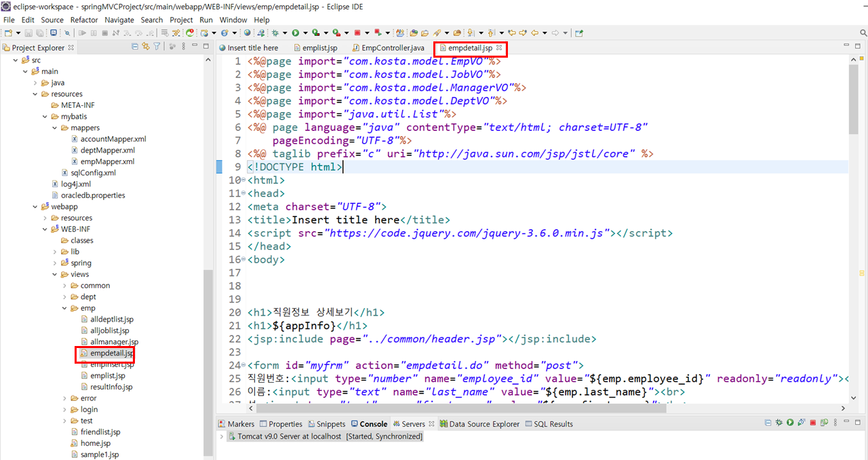Screen dimensions: 868x460
Task: Collapse the src folder in tree
Action: click(16, 60)
